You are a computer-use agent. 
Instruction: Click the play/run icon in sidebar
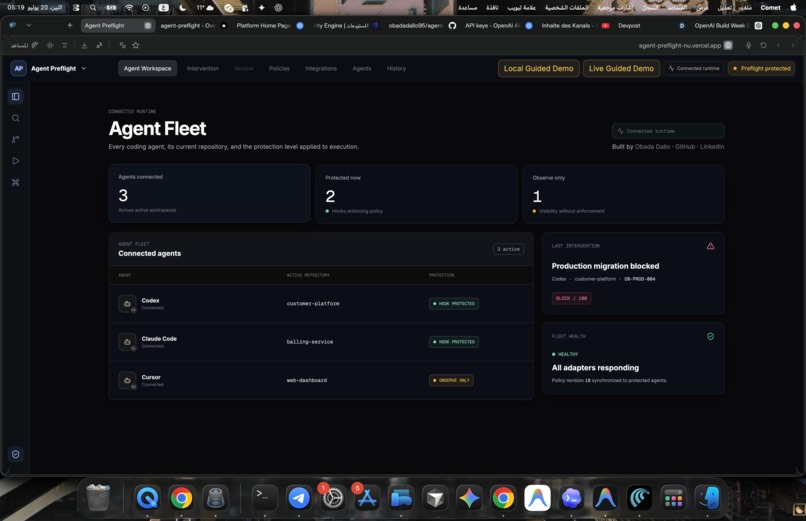click(15, 161)
